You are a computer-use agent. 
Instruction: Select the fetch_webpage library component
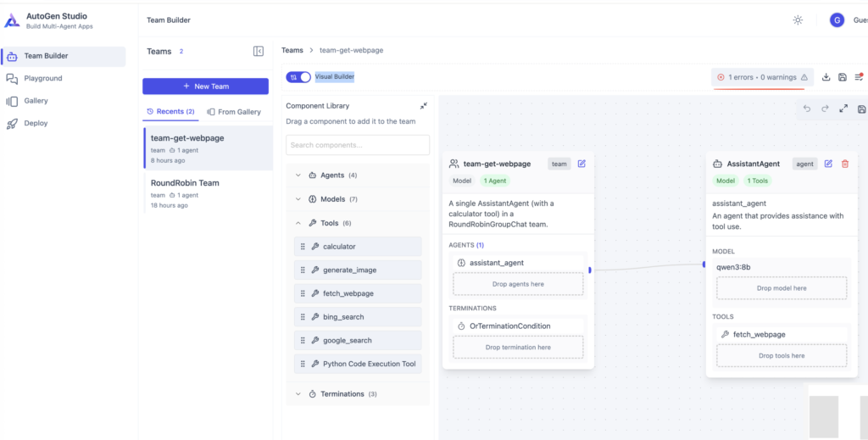pos(358,293)
